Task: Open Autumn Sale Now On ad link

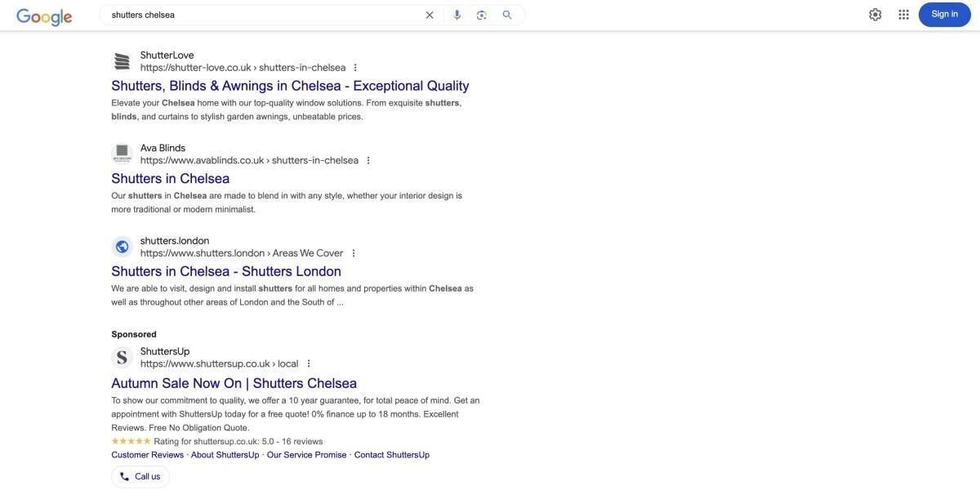Action: [234, 383]
